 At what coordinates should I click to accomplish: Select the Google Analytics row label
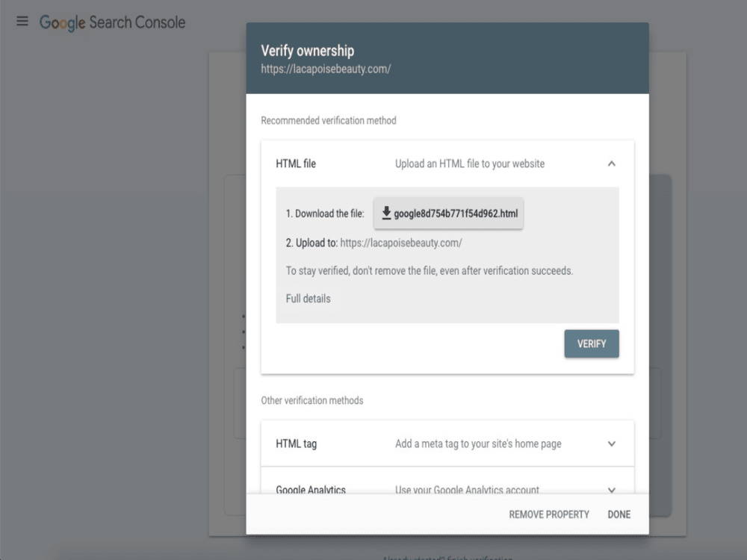click(311, 490)
